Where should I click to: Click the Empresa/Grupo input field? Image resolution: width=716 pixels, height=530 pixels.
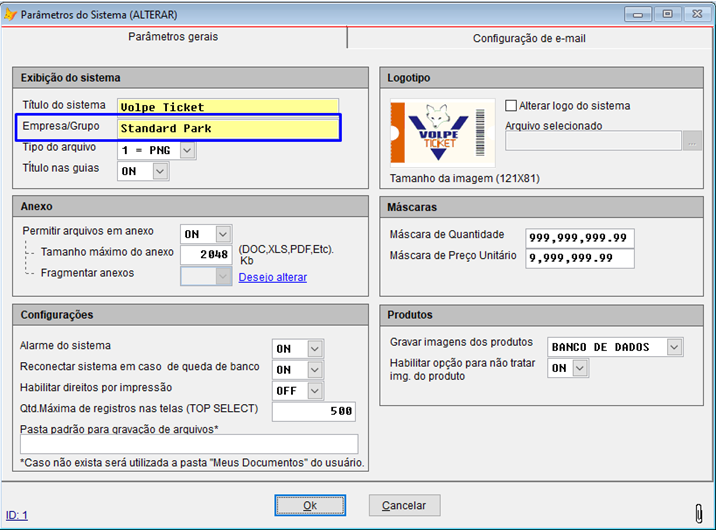228,128
